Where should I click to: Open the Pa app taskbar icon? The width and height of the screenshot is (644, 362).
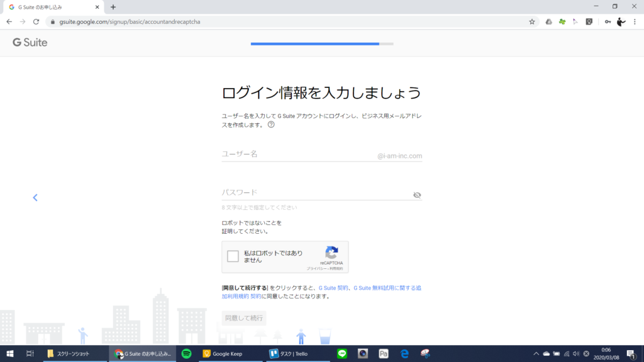384,353
